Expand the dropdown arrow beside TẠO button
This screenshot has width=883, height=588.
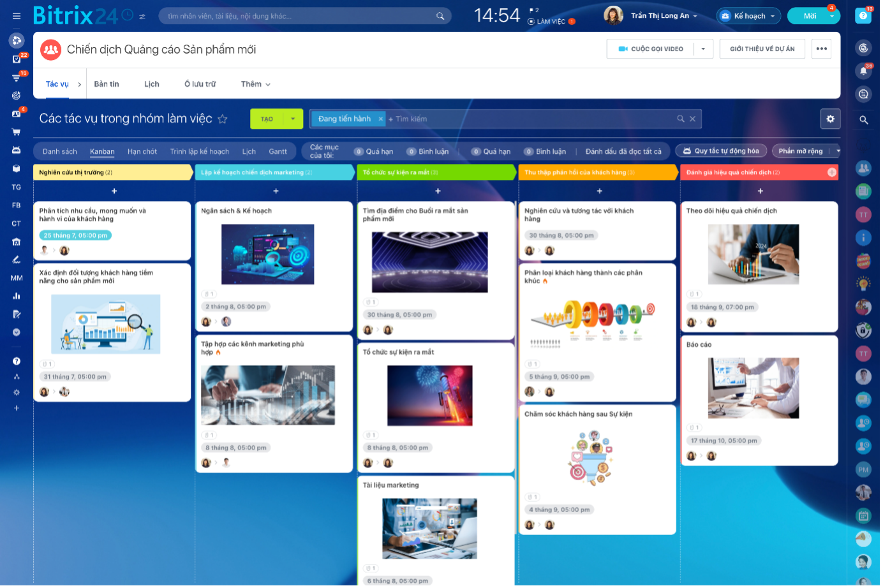293,119
